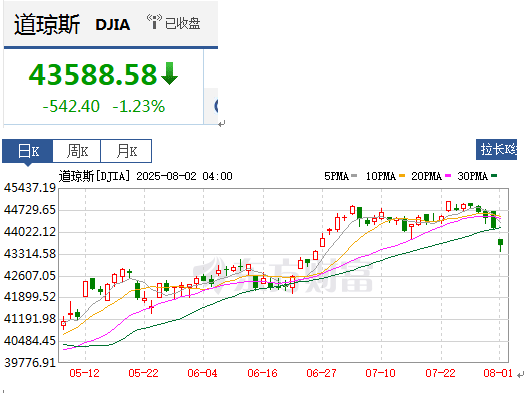Click the 08-01 date axis label
The height and width of the screenshot is (393, 532).
[498, 373]
